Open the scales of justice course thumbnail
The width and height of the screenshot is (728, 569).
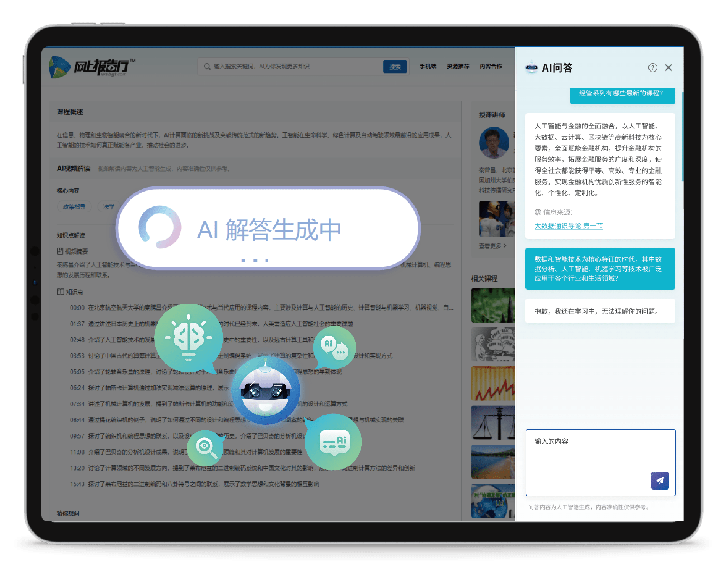pyautogui.click(x=493, y=422)
